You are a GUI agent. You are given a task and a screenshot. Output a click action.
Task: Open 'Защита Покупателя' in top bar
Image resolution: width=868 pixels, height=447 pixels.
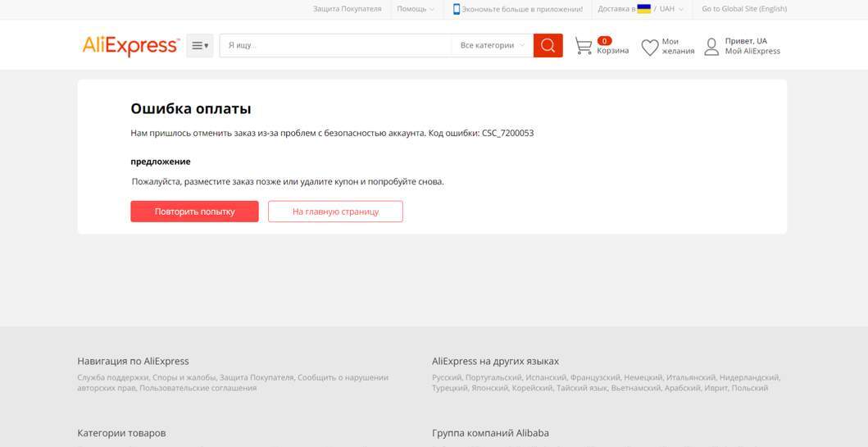click(x=347, y=9)
